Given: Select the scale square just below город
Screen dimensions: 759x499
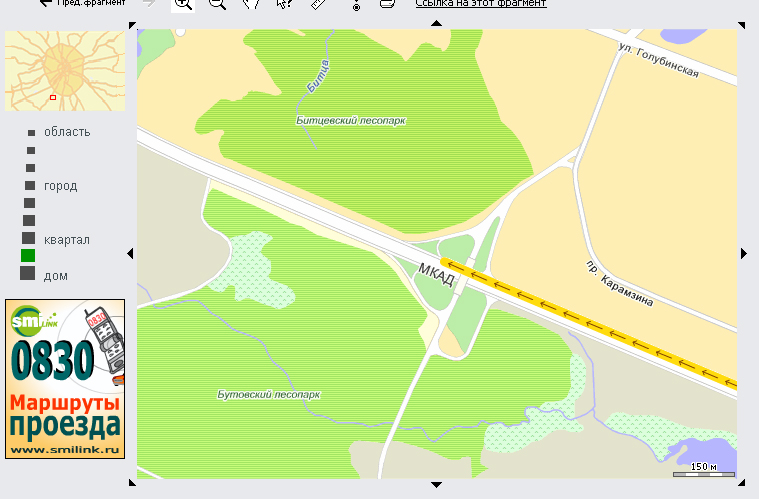Looking at the screenshot, I should [x=30, y=203].
